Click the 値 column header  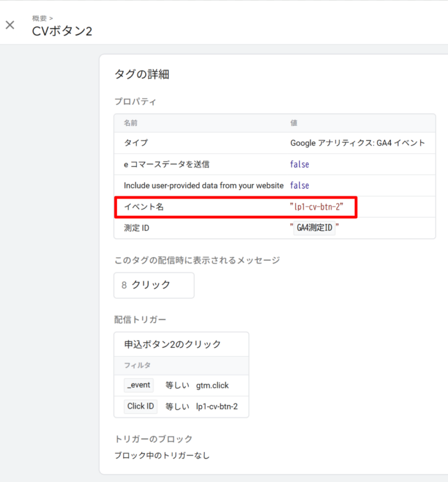pos(294,123)
